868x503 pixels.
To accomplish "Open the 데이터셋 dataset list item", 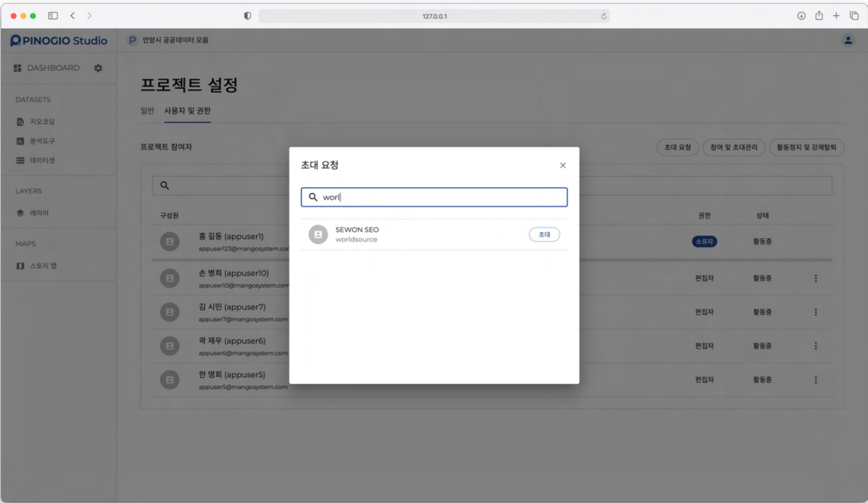I will tap(42, 160).
